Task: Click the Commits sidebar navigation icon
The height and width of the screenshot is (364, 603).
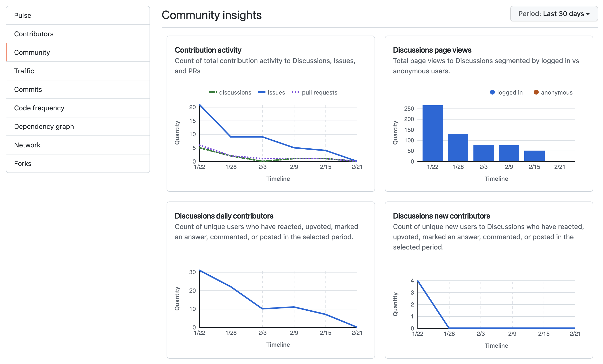Action: click(80, 89)
